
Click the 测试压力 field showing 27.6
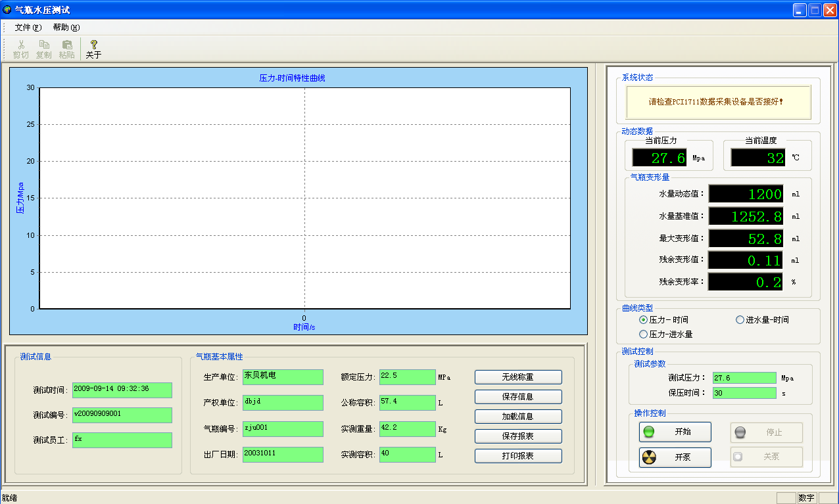(744, 378)
